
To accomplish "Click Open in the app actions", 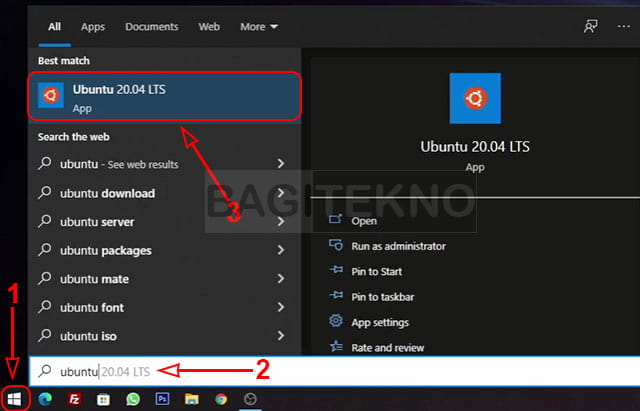I will pos(364,221).
